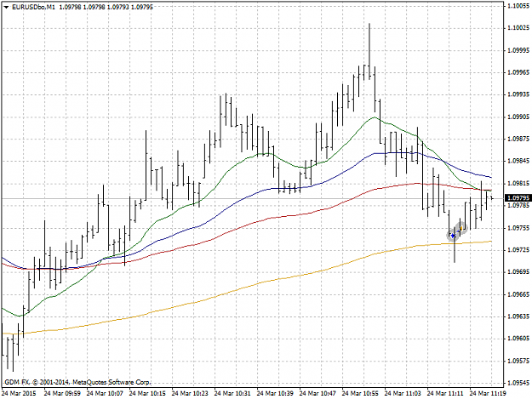Click price scale value 1.09935
The height and width of the screenshot is (399, 532).
pyautogui.click(x=518, y=94)
